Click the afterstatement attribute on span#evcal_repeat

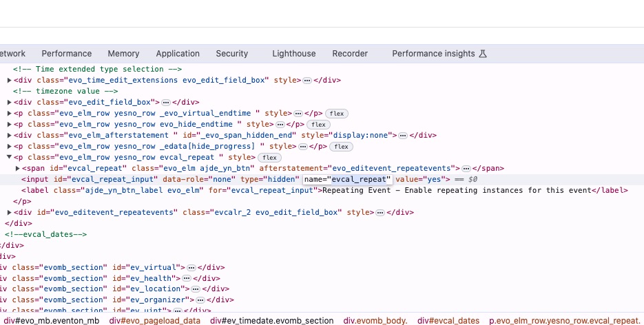(x=357, y=168)
